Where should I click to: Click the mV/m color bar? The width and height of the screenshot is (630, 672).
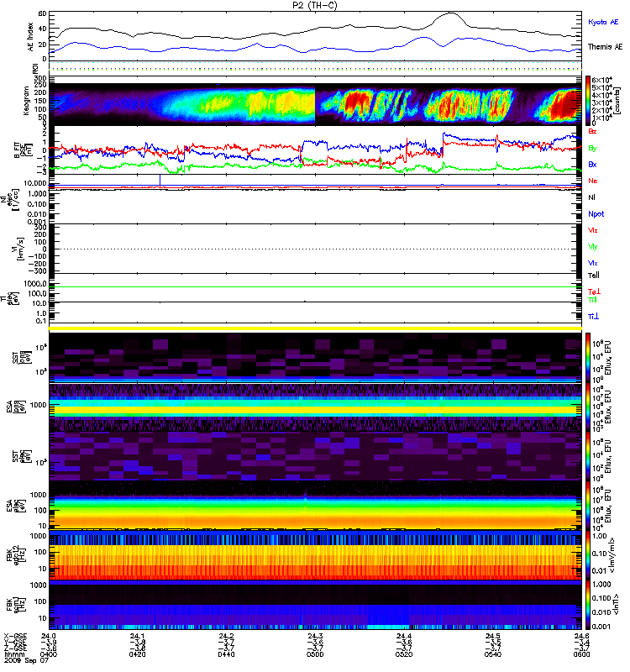click(588, 555)
